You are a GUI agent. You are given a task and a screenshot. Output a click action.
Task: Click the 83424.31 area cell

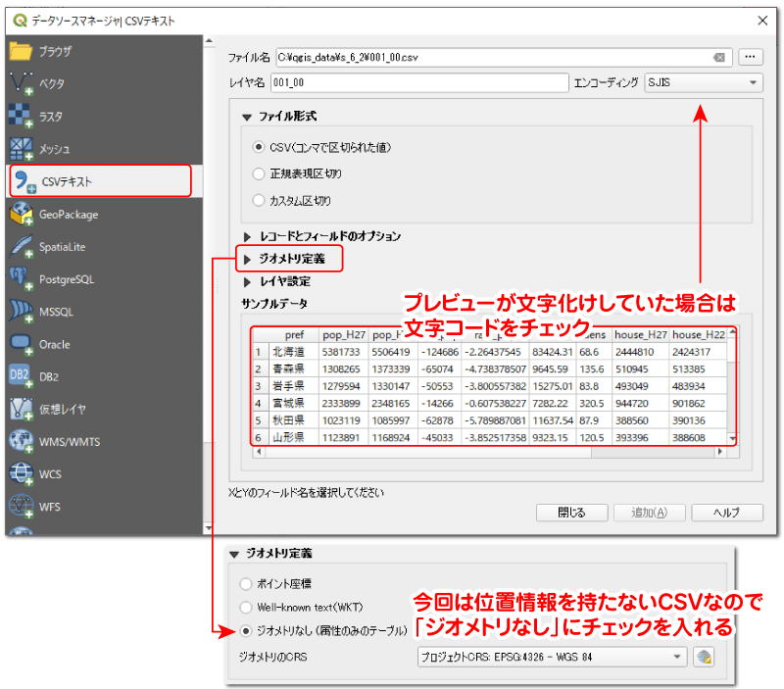(553, 352)
